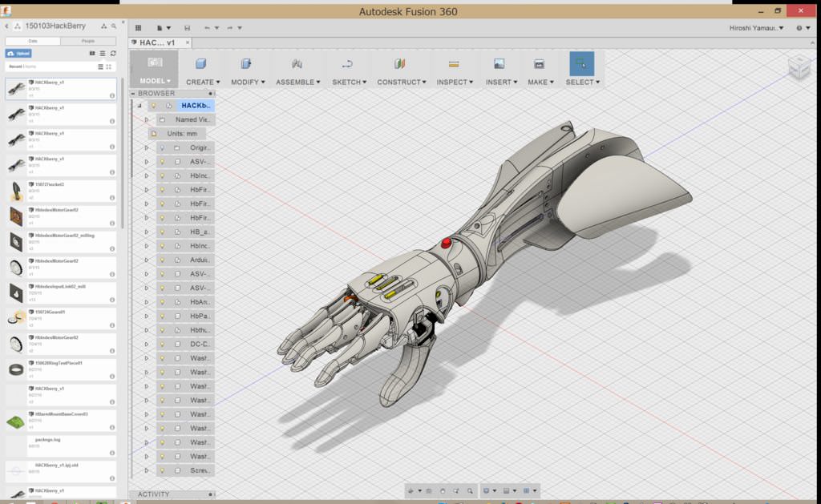821x504 pixels.
Task: Click the Insert image icon
Action: pyautogui.click(x=500, y=62)
